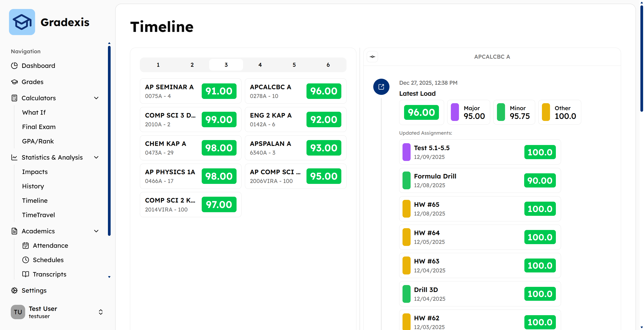644x330 pixels.
Task: Click the Academics document icon
Action: [14, 231]
